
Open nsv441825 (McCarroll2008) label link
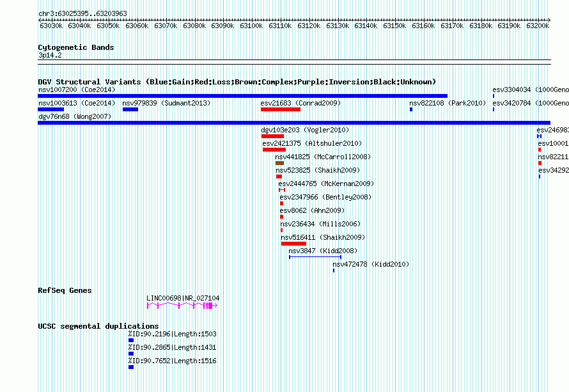(323, 157)
